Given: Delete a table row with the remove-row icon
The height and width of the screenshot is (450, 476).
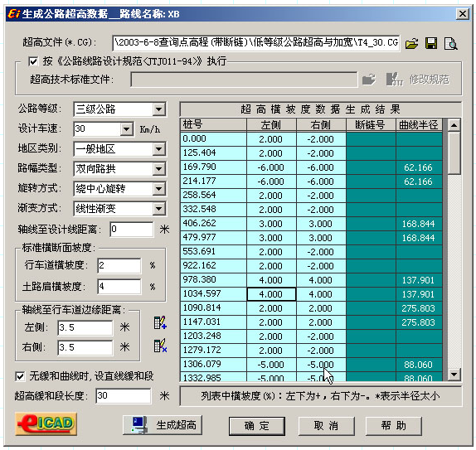Looking at the screenshot, I should [x=160, y=346].
